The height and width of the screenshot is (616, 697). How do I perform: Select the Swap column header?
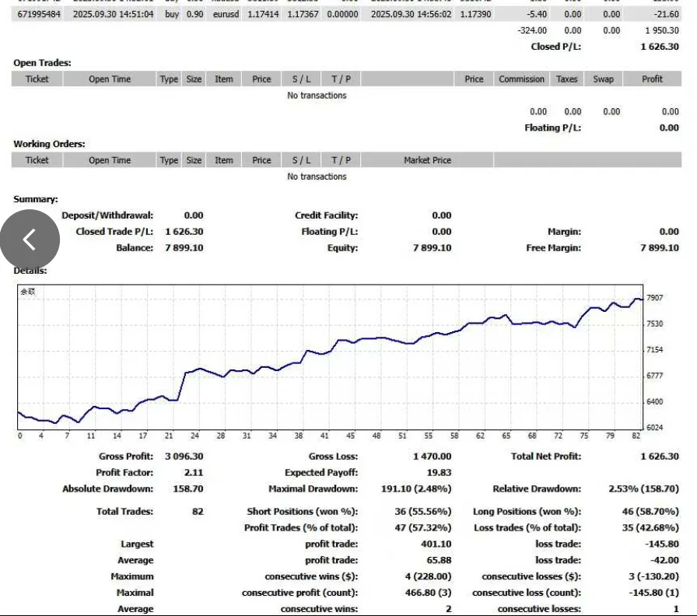tap(603, 79)
